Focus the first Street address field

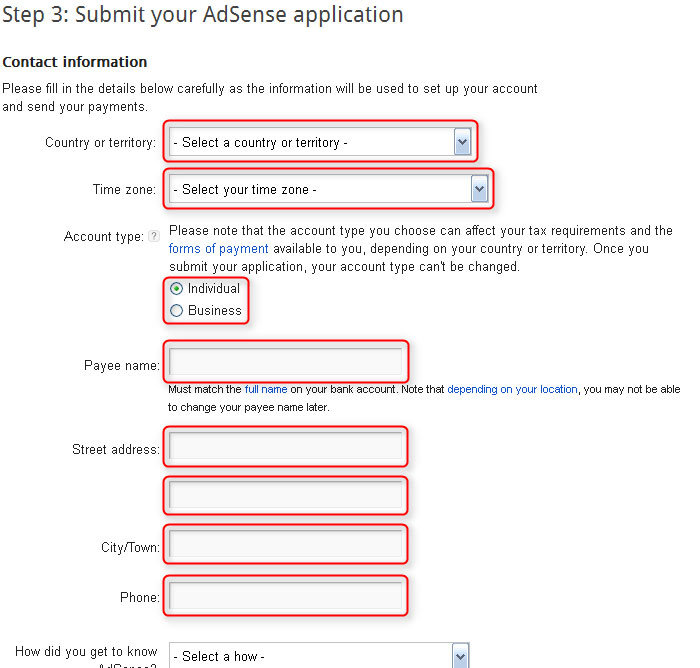(286, 446)
